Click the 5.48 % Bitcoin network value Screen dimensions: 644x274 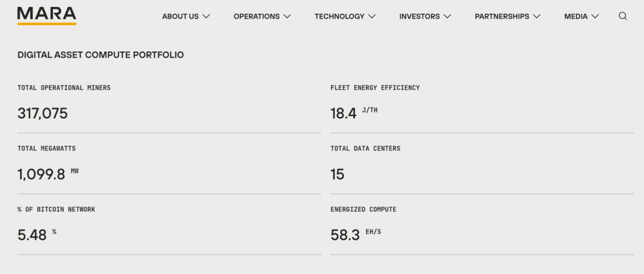tap(37, 235)
